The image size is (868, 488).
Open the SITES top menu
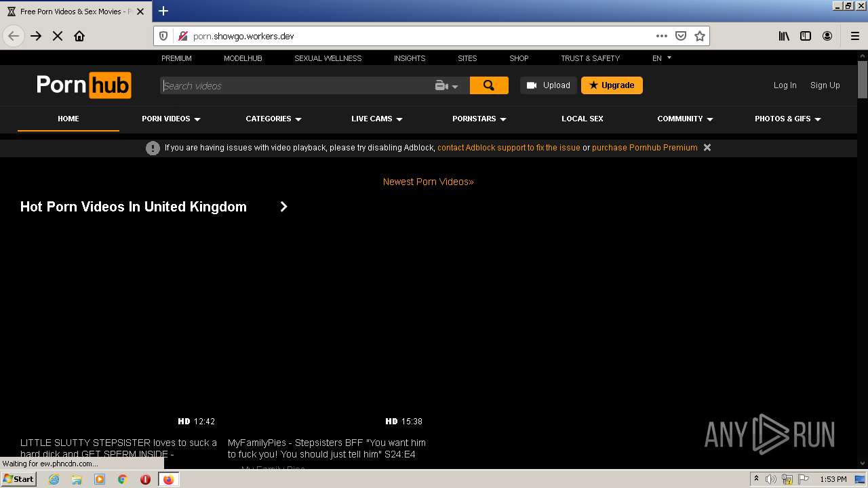(467, 58)
